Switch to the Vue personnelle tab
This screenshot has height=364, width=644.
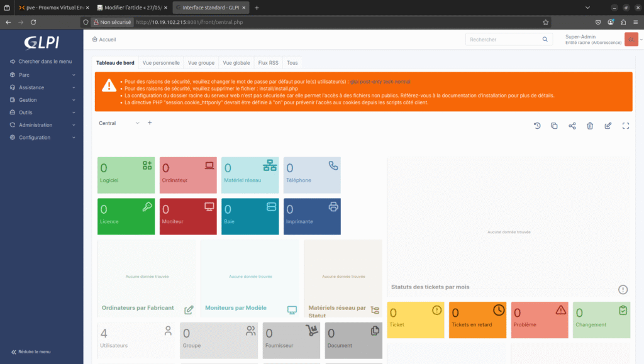coord(161,63)
